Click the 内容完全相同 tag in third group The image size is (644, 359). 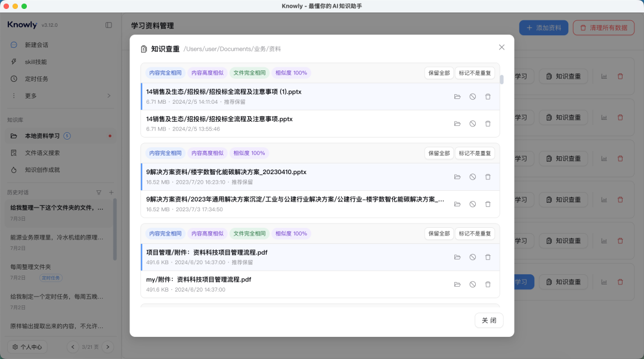tap(165, 233)
